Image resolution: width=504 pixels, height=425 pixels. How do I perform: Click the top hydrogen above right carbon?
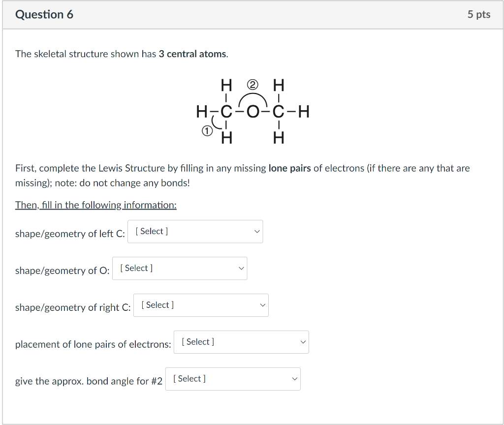coord(279,86)
